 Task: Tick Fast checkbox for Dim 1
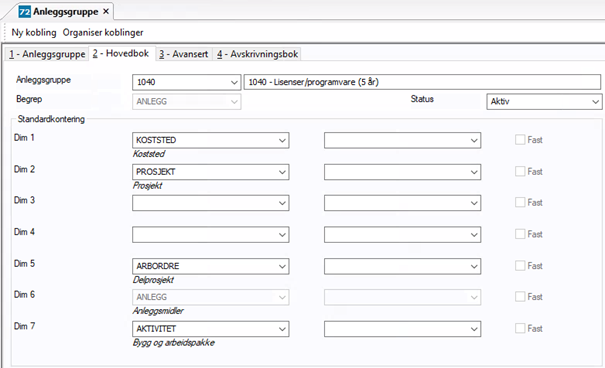coord(520,140)
